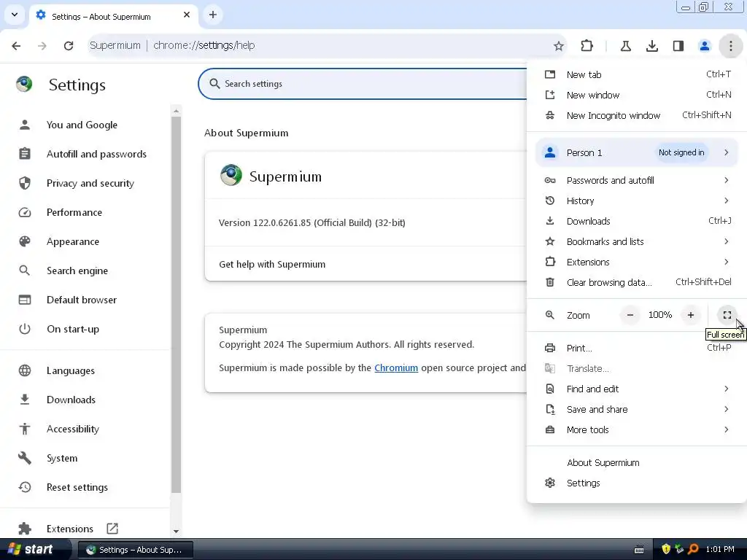Click the on-screen keyboard tray icon
Viewport: 747px width, 560px height.
point(639,550)
